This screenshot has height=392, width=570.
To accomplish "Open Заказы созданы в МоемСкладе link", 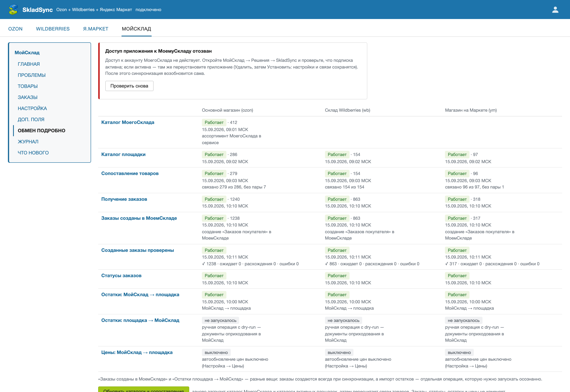I will point(139,218).
